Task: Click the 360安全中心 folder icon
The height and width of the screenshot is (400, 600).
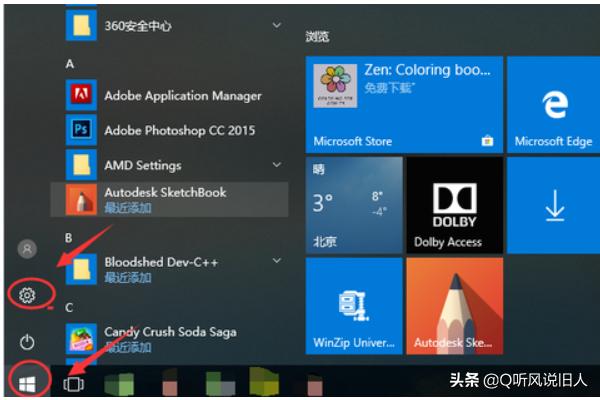Action: pos(81,25)
